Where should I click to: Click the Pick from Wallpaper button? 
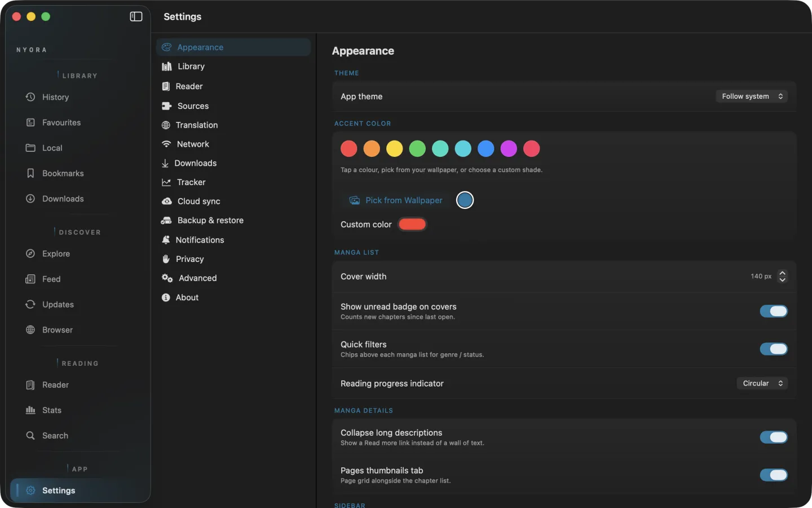click(x=396, y=200)
